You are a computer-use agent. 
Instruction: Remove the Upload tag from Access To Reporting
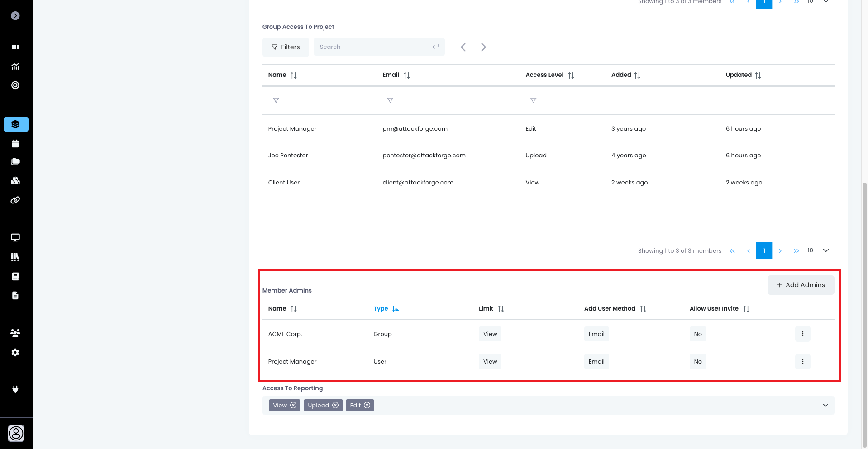tap(335, 405)
